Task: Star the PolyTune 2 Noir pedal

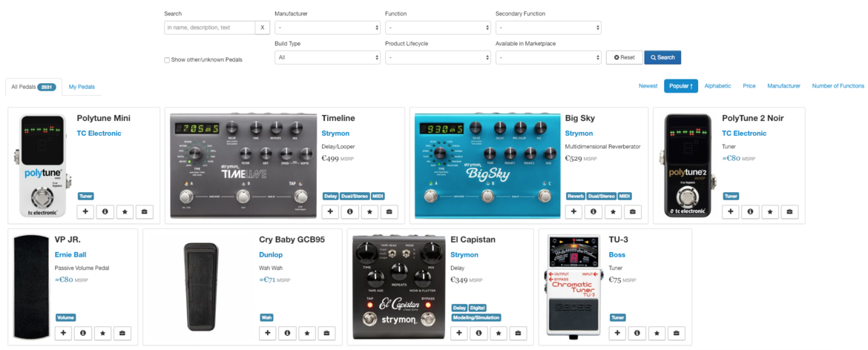Action: pyautogui.click(x=770, y=211)
